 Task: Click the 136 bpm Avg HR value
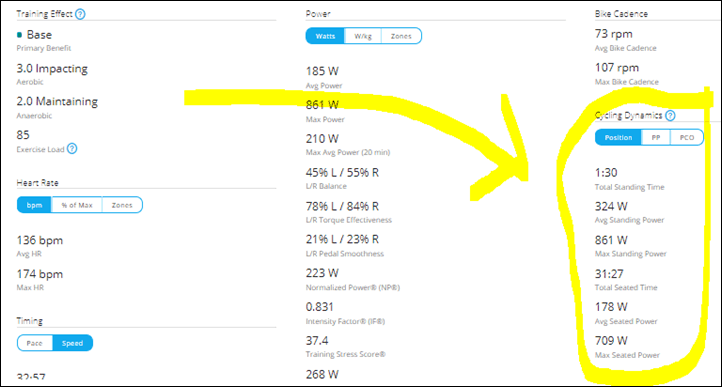(x=40, y=240)
